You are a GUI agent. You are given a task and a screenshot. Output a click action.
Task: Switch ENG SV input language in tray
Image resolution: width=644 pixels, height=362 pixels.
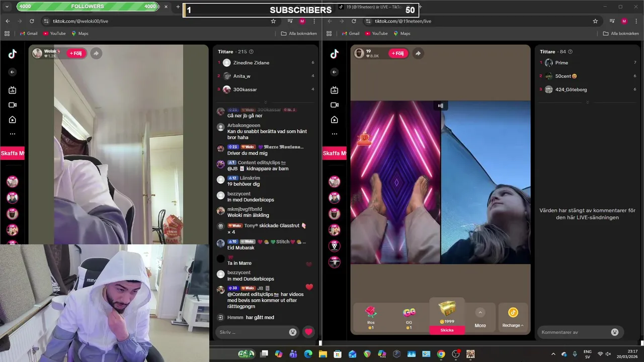pyautogui.click(x=587, y=354)
